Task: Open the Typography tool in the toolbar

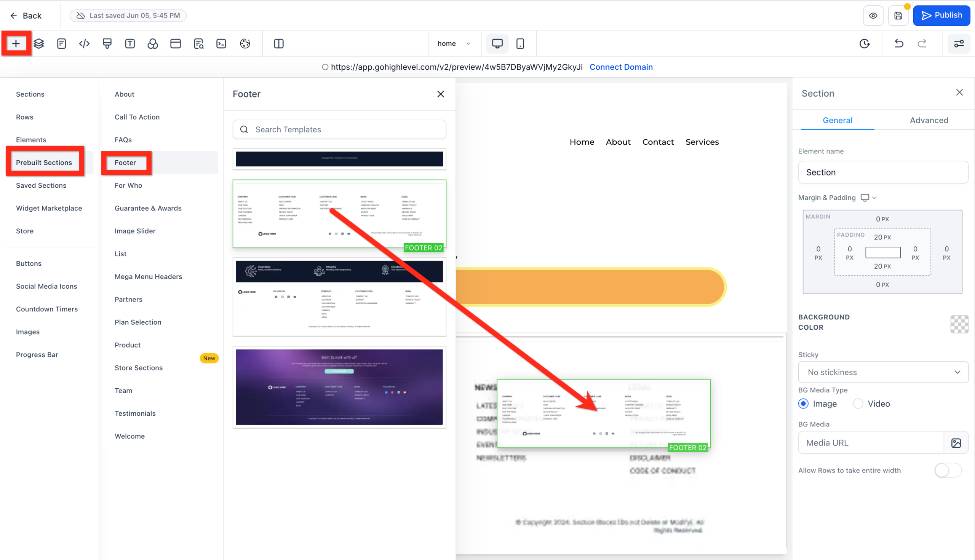Action: [x=129, y=43]
